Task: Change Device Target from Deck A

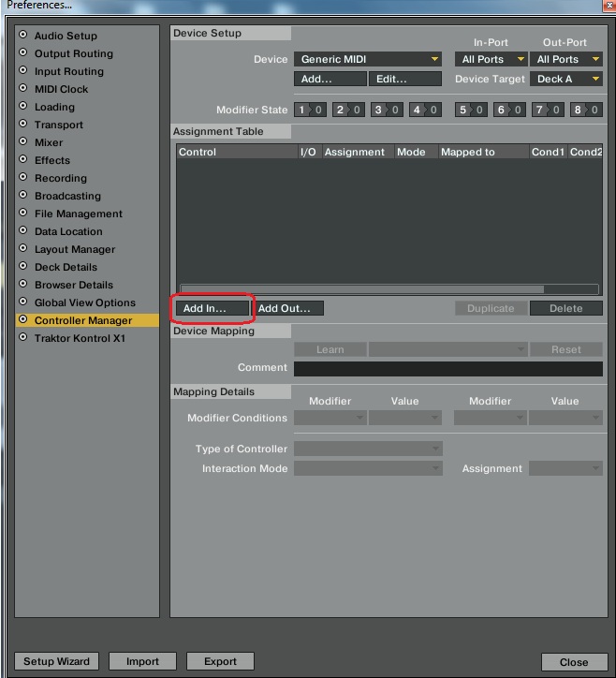Action: [x=565, y=79]
